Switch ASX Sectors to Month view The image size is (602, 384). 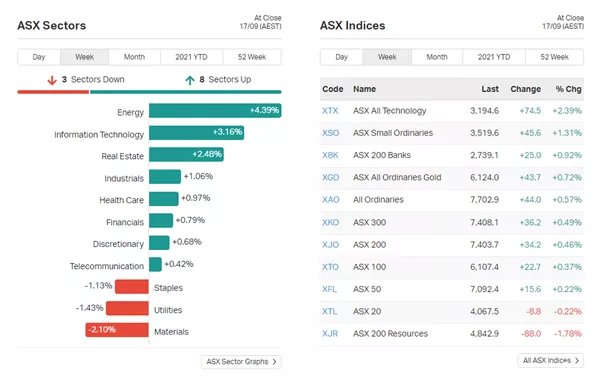(x=134, y=57)
